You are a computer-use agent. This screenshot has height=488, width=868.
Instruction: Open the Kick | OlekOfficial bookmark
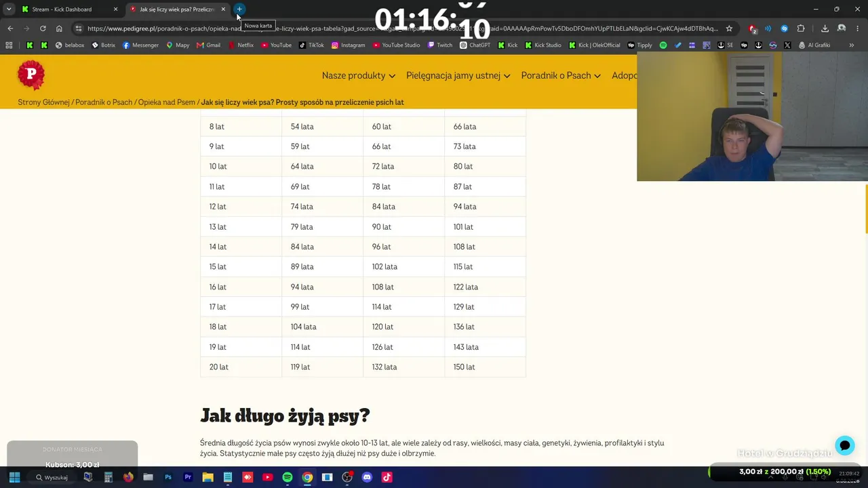click(x=594, y=45)
